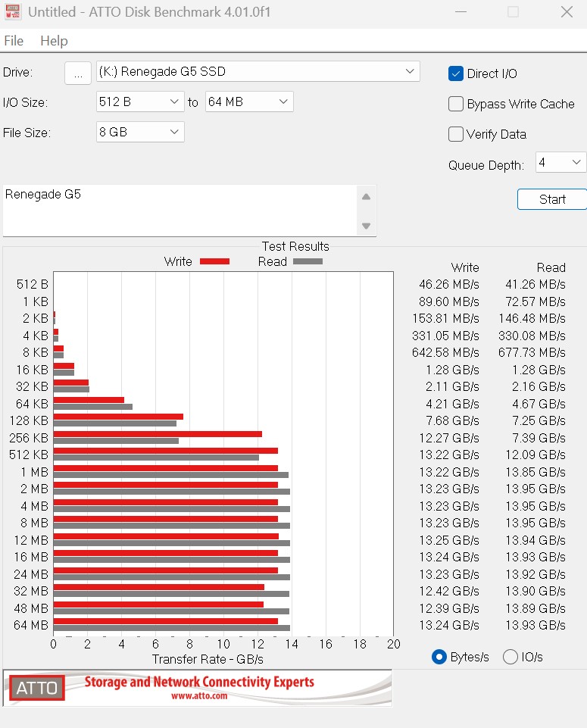The width and height of the screenshot is (587, 728).
Task: Expand the 8 GB File Size dropdown
Action: point(140,133)
